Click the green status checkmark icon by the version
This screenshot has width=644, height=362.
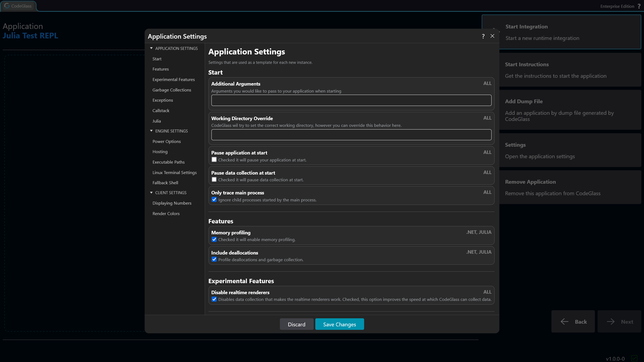click(634, 358)
